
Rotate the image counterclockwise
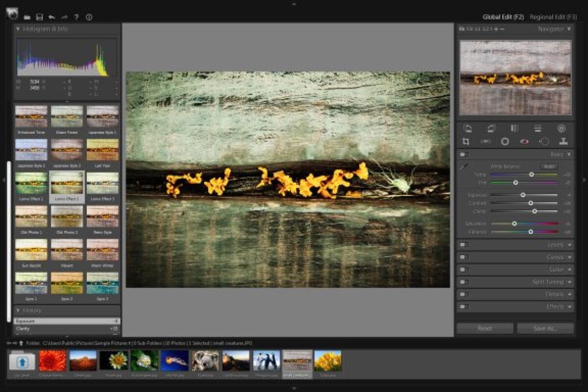468,128
